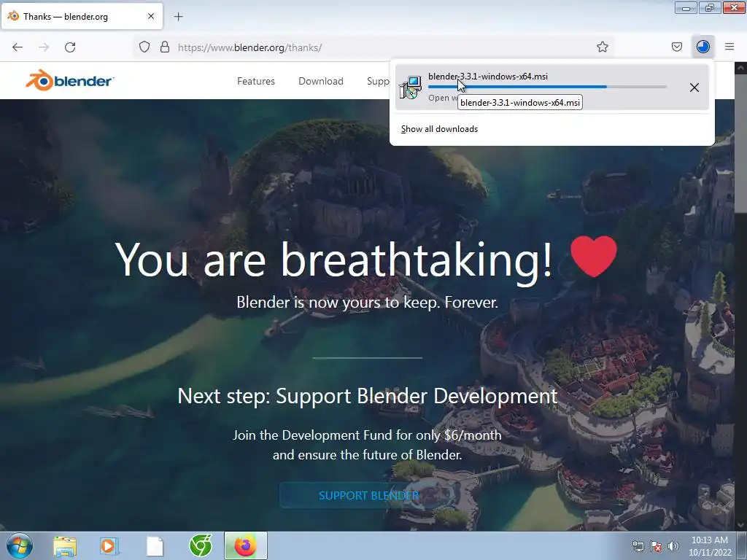747x560 pixels.
Task: Open the Firefox application hamburger menu
Action: 729,47
